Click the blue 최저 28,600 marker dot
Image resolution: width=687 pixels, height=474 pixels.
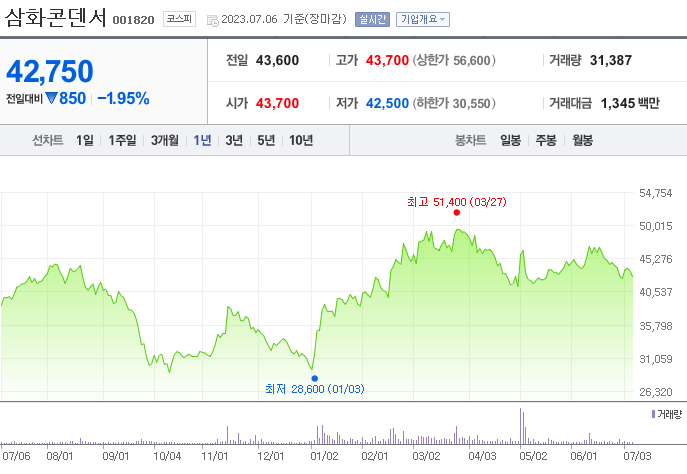315,378
